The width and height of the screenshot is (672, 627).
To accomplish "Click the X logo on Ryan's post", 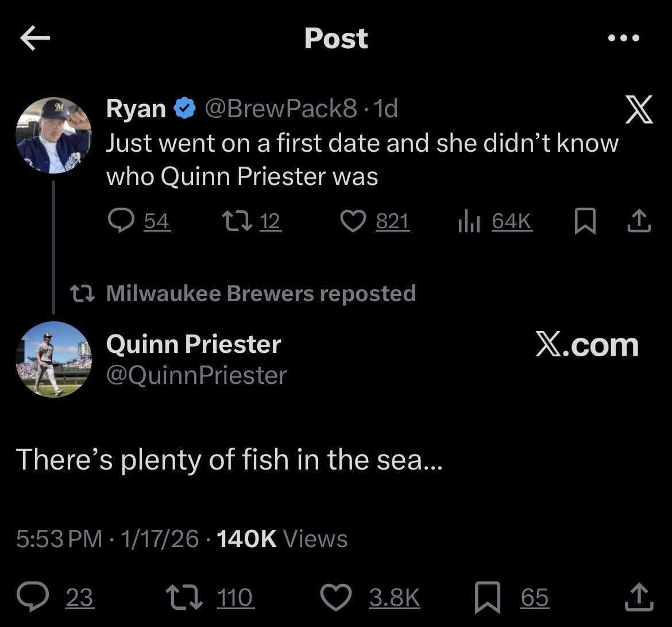I will [x=638, y=110].
